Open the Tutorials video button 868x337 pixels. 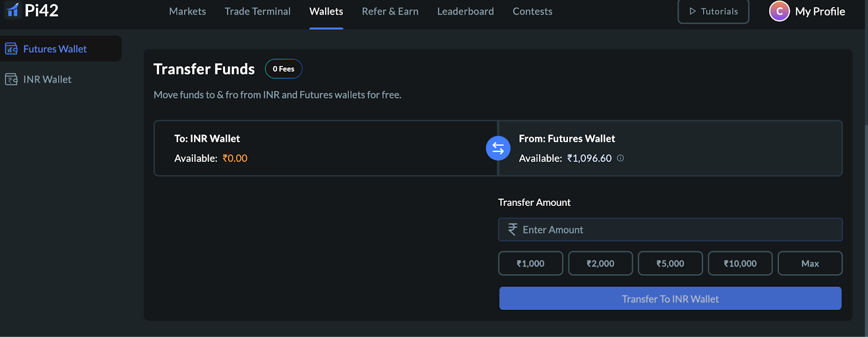coord(713,11)
